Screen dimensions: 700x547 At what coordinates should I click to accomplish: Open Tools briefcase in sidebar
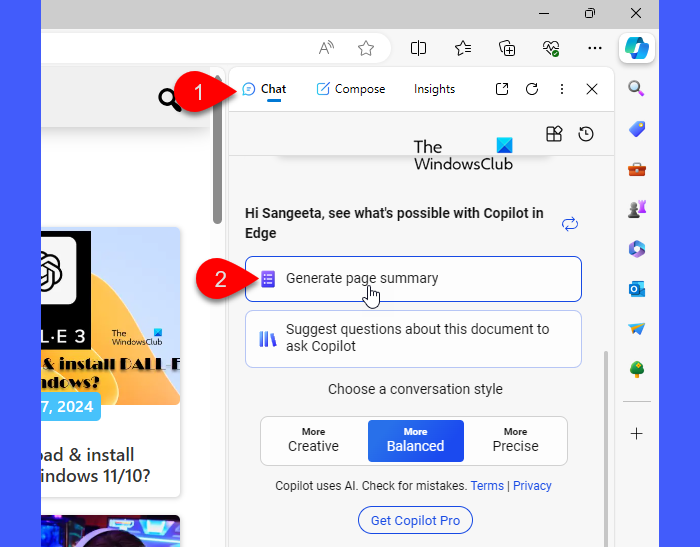click(637, 169)
